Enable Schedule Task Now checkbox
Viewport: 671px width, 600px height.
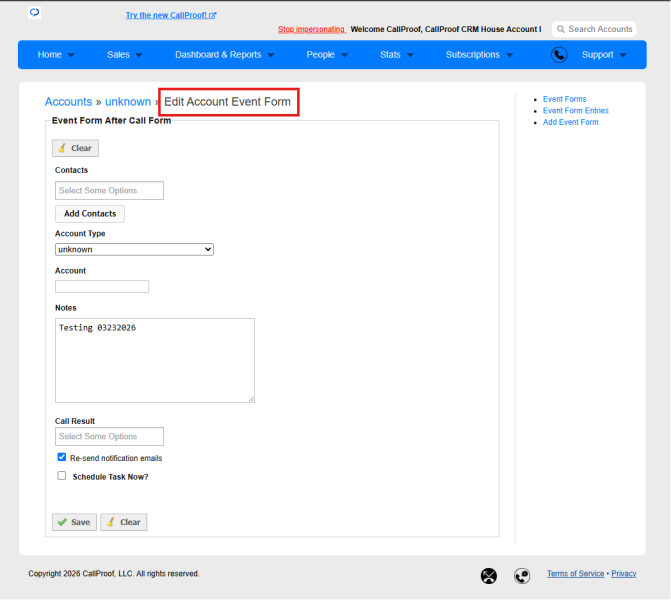62,475
